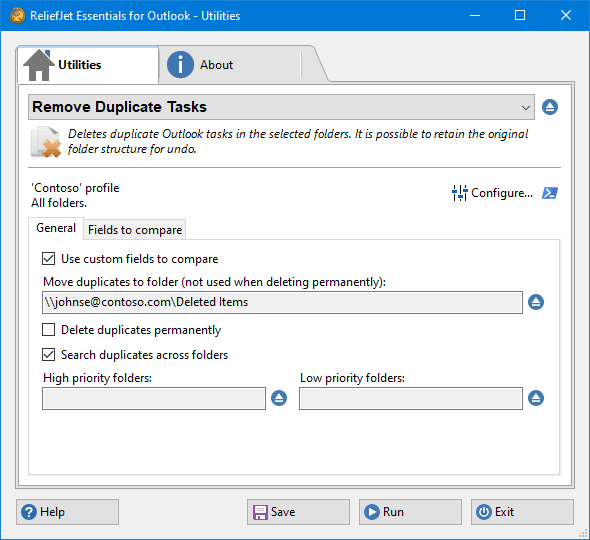The image size is (590, 540).
Task: Click the blue info icon on About
Action: tap(180, 65)
